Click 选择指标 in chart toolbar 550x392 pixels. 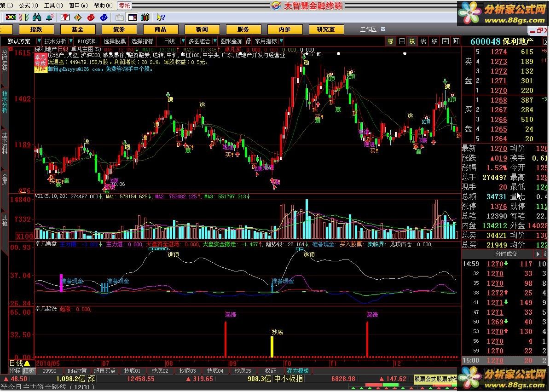(x=142, y=41)
